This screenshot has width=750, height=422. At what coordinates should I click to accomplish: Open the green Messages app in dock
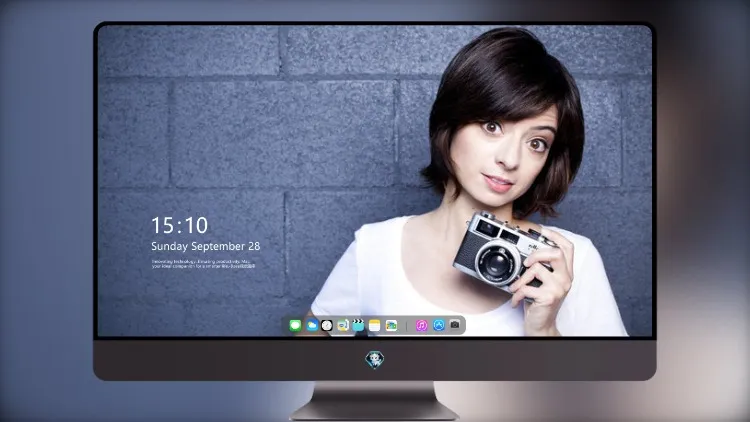(x=295, y=325)
